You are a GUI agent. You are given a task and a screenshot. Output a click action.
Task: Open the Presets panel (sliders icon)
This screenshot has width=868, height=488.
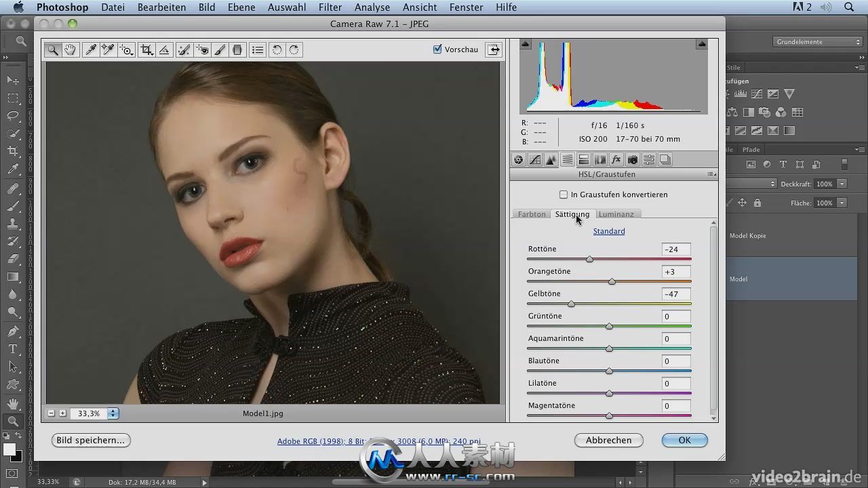click(x=649, y=160)
